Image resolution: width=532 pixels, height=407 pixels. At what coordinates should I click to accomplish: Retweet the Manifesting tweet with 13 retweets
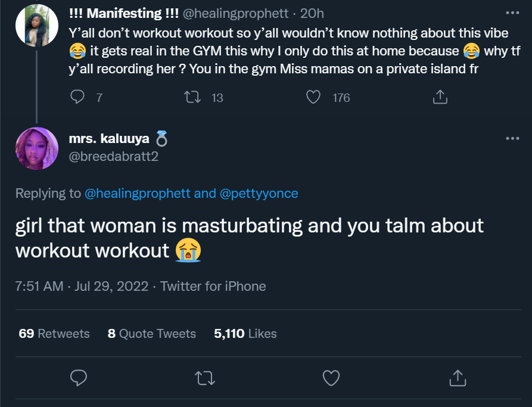click(x=193, y=97)
